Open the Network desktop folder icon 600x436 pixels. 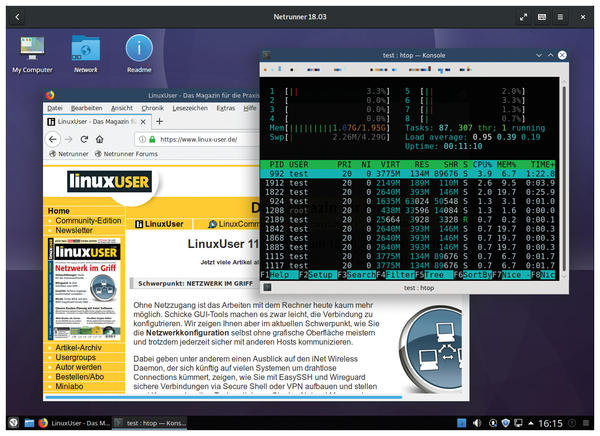[86, 54]
